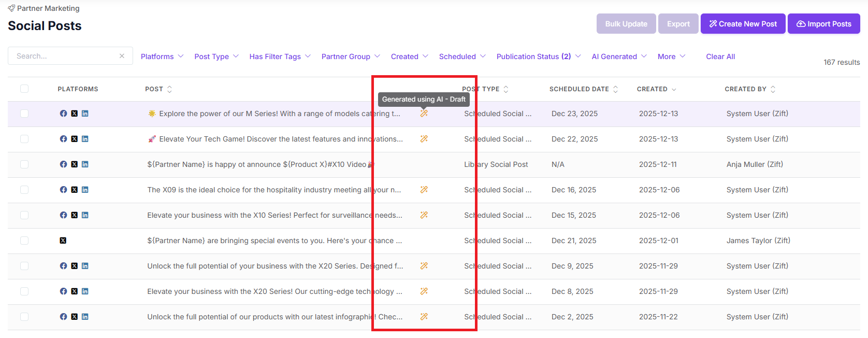Open AI Generated filter dropdown
The image size is (868, 338).
(619, 57)
